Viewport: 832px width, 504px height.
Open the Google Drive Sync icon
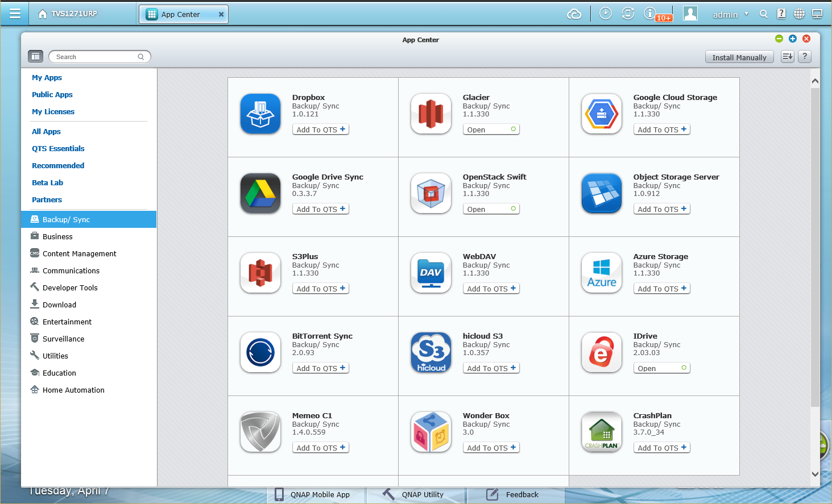point(260,193)
